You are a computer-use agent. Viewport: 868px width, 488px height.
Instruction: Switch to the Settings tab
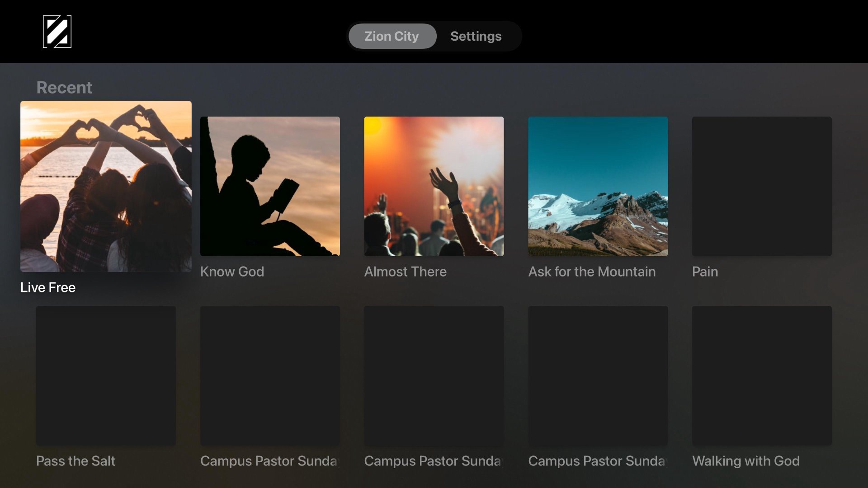pos(476,36)
